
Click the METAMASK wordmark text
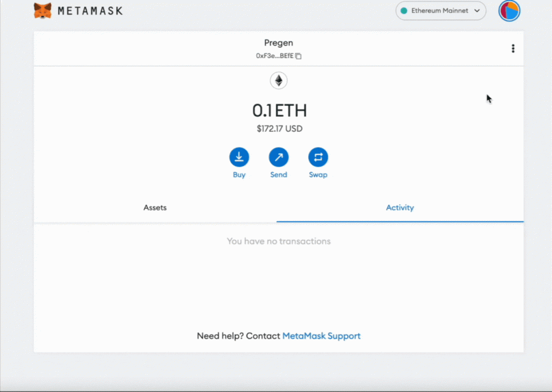[90, 11]
